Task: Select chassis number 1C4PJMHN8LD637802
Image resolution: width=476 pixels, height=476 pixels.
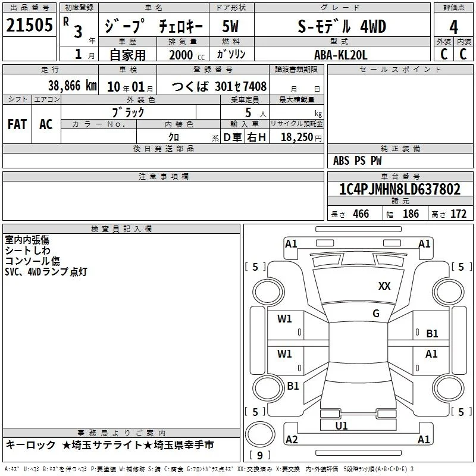Action: (400, 189)
